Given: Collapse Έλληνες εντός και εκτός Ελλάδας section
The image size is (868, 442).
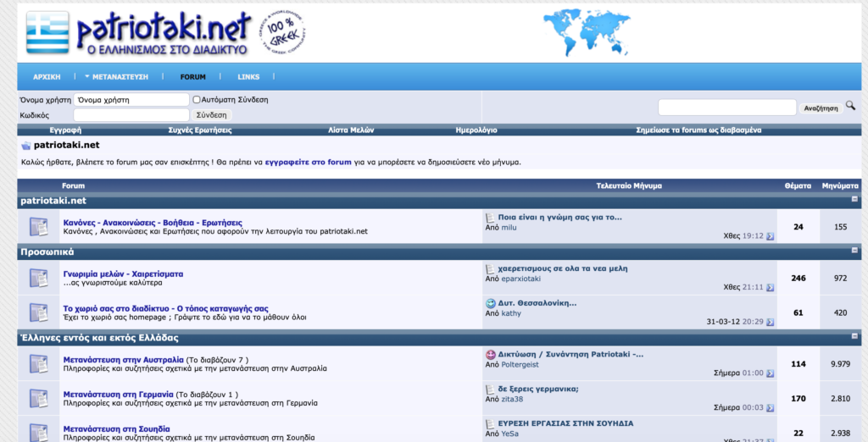Looking at the screenshot, I should click(x=854, y=337).
